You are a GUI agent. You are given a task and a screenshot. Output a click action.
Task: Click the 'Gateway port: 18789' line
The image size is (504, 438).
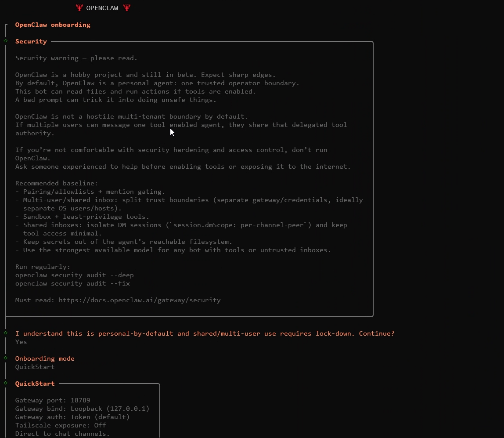coord(53,400)
